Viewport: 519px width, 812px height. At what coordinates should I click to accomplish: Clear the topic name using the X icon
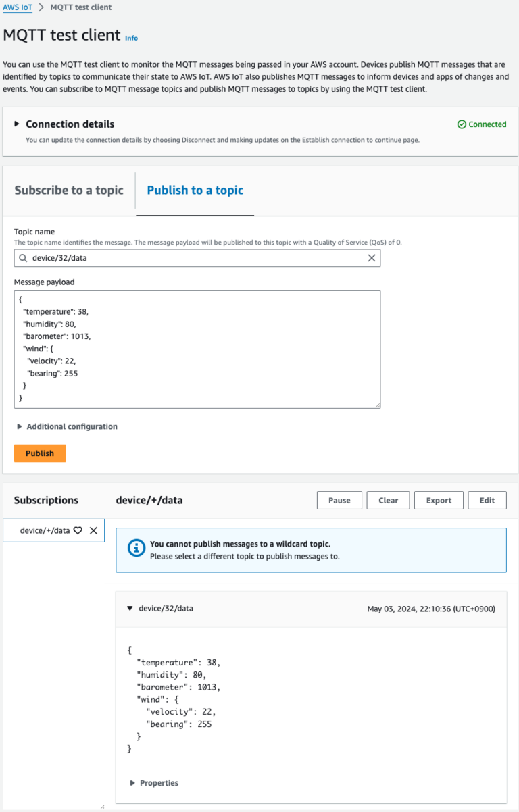click(371, 258)
